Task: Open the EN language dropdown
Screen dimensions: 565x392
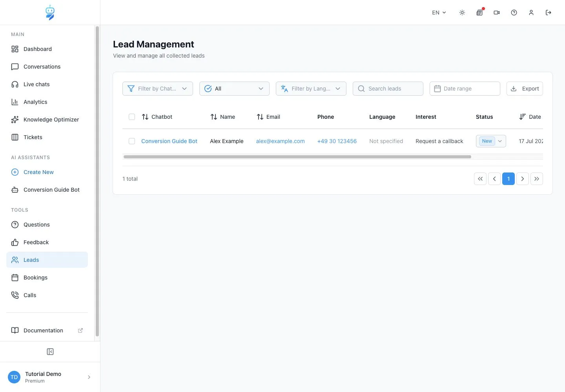Action: (x=439, y=13)
